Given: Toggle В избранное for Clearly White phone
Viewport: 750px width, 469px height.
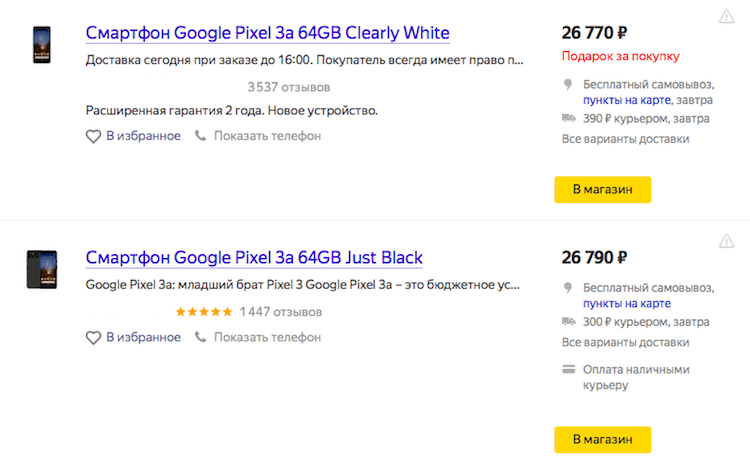Looking at the screenshot, I should pyautogui.click(x=143, y=136).
